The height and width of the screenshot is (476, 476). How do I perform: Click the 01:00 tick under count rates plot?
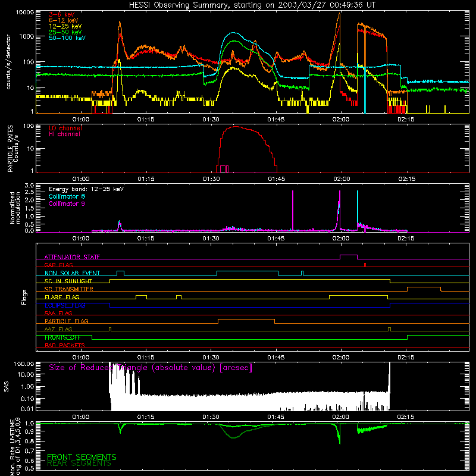(x=81, y=120)
